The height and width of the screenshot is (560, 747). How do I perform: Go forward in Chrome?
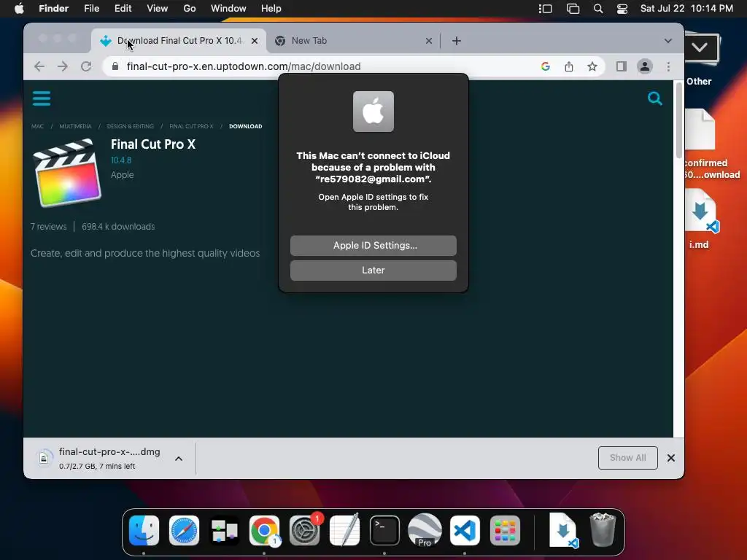coord(63,66)
